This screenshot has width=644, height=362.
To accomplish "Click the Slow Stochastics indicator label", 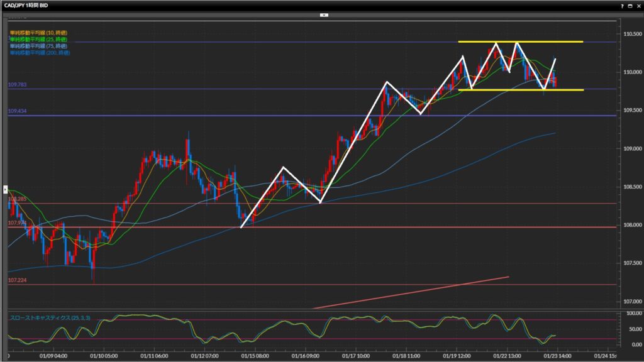I will (x=50, y=318).
